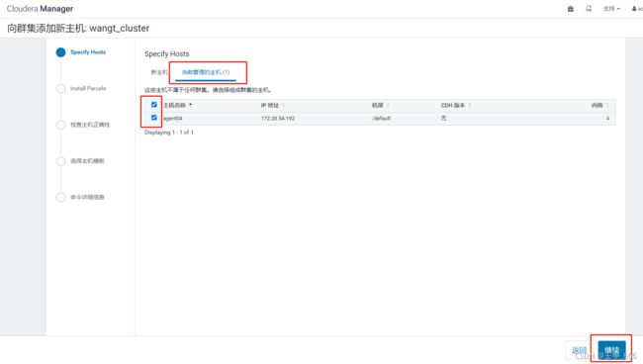Click the cores value 4 for agent04
The height and width of the screenshot is (364, 643).
click(x=607, y=119)
